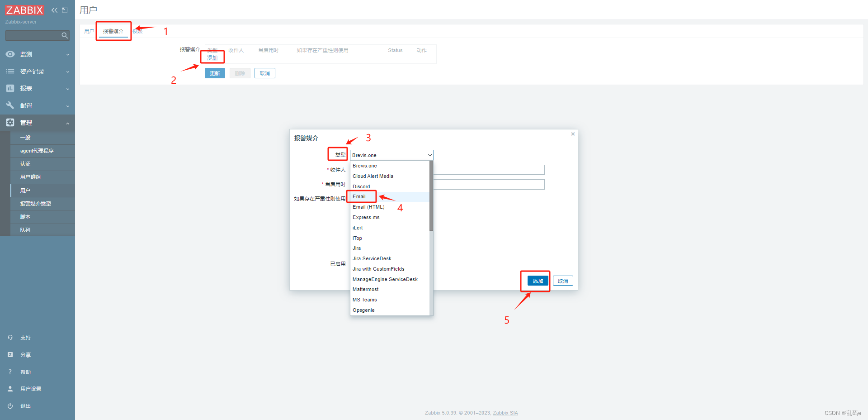Open the 用户群组 submenu item
The height and width of the screenshot is (420, 868).
[x=42, y=177]
